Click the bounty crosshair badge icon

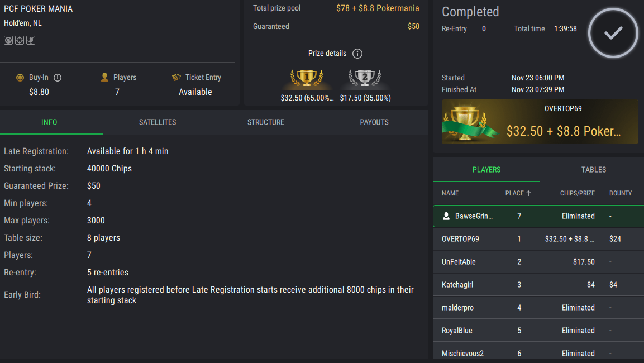[20, 40]
